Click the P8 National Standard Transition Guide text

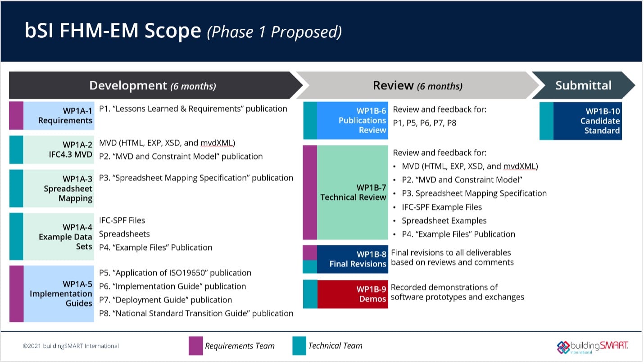pyautogui.click(x=196, y=313)
